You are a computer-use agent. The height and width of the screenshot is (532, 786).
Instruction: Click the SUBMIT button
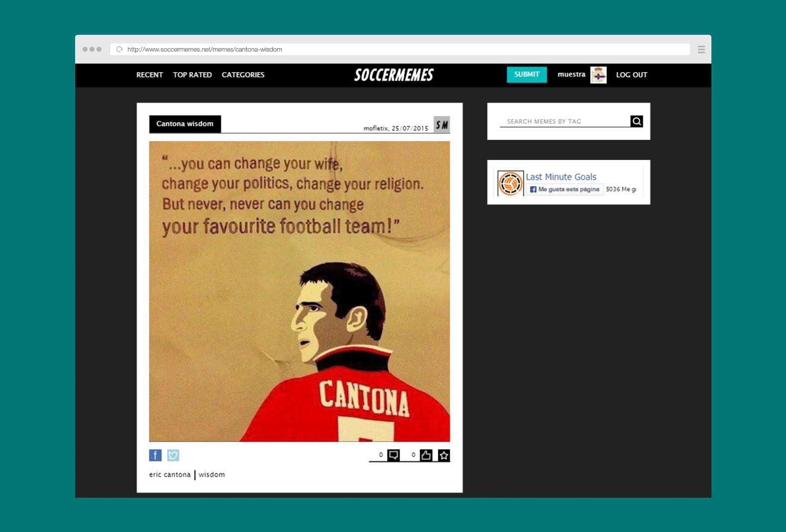527,75
